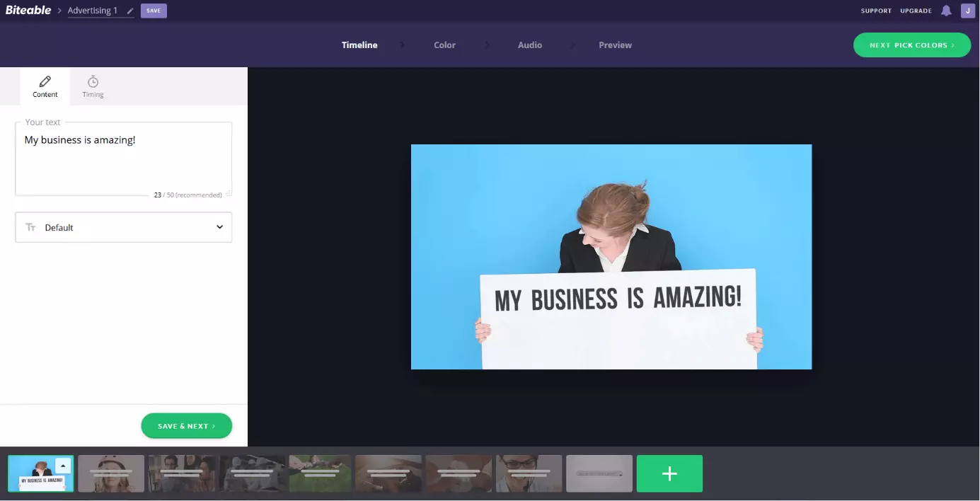
Task: Click Next Pick Colors button
Action: 911,45
